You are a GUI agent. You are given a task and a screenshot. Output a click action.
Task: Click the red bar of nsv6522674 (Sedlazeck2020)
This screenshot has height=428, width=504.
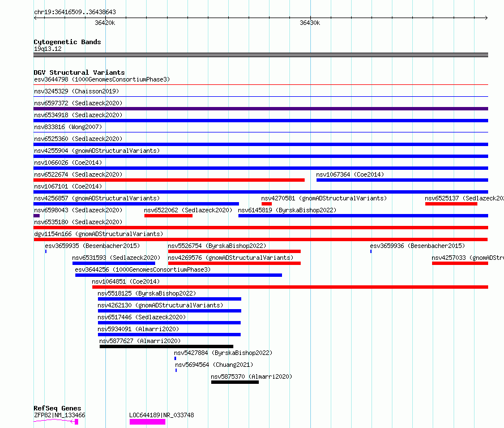pos(169,180)
